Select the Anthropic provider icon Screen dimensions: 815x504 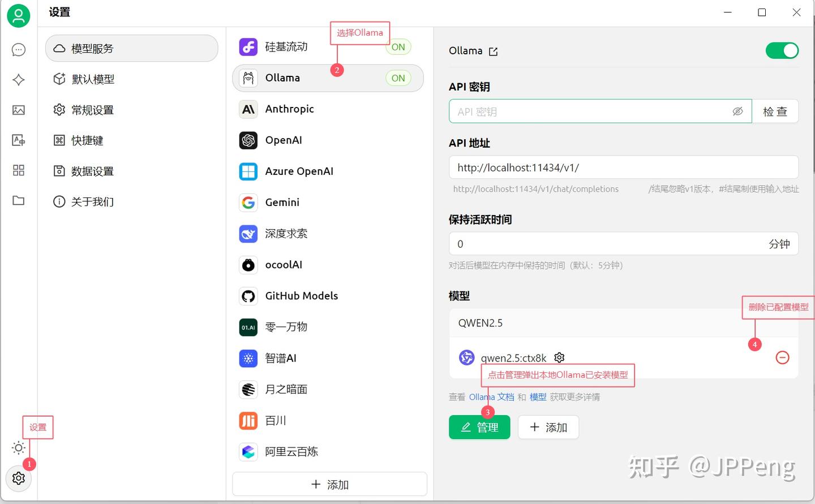pos(248,109)
